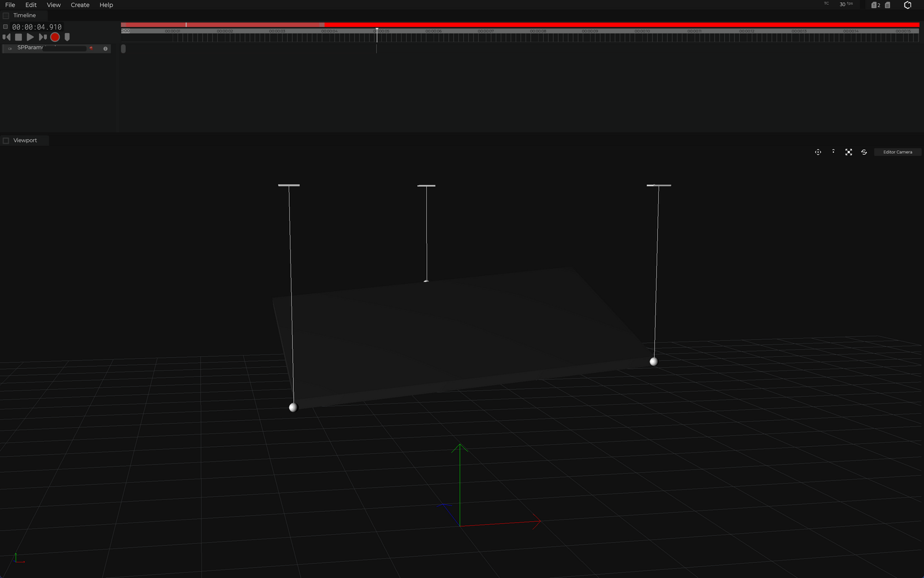Click the info icon on SPParam track
Screen dimensions: 924x578
pos(105,49)
